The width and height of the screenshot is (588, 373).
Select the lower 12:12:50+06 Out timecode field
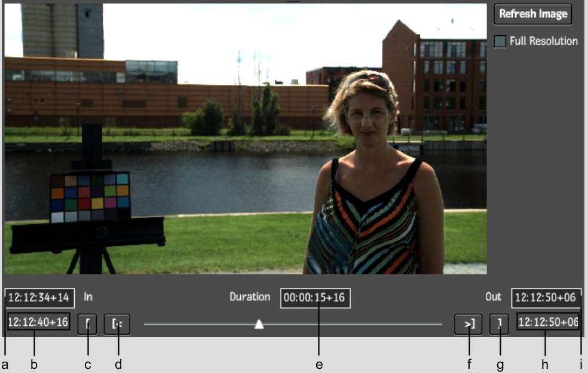tap(548, 322)
